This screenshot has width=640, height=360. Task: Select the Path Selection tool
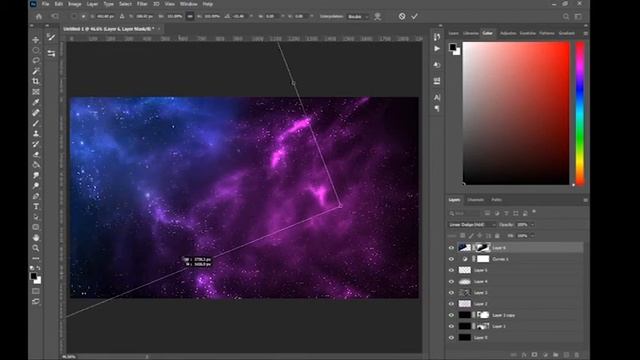pos(36,217)
